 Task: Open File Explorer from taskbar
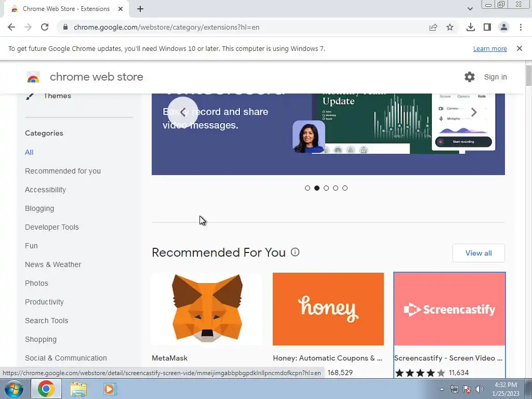(78, 389)
